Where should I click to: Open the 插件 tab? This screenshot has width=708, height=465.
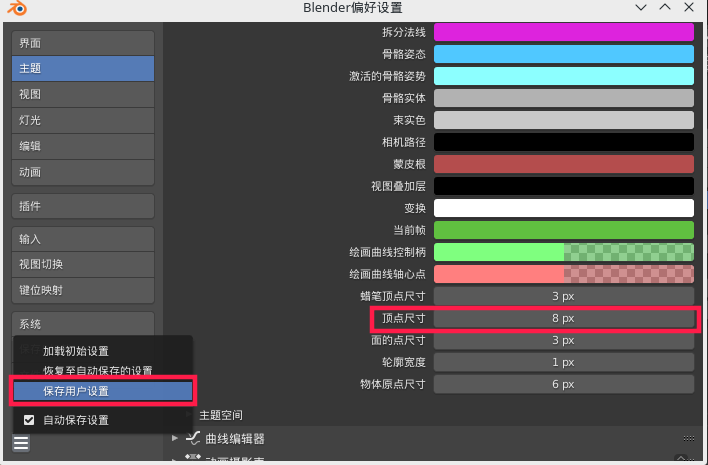[83, 206]
